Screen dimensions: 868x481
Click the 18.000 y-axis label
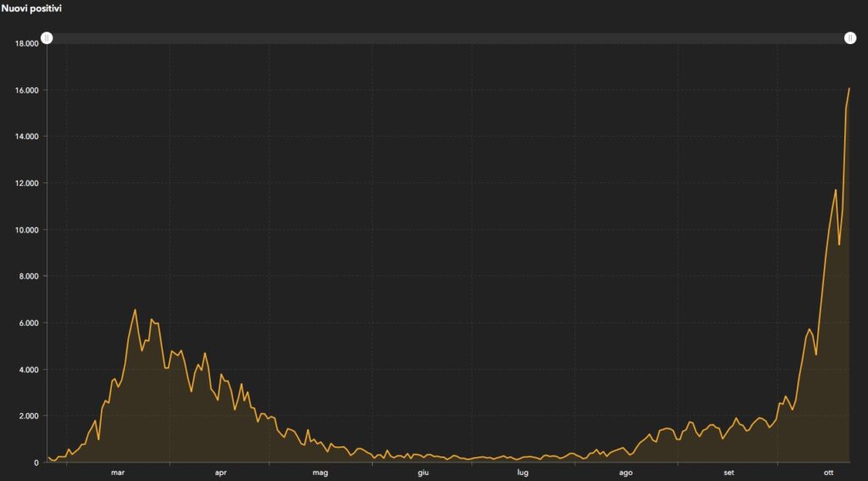coord(26,43)
